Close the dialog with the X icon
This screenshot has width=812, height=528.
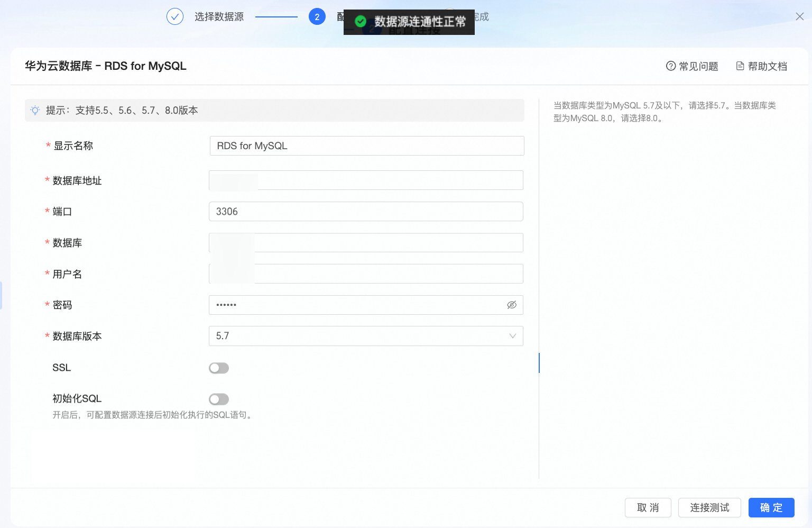800,16
